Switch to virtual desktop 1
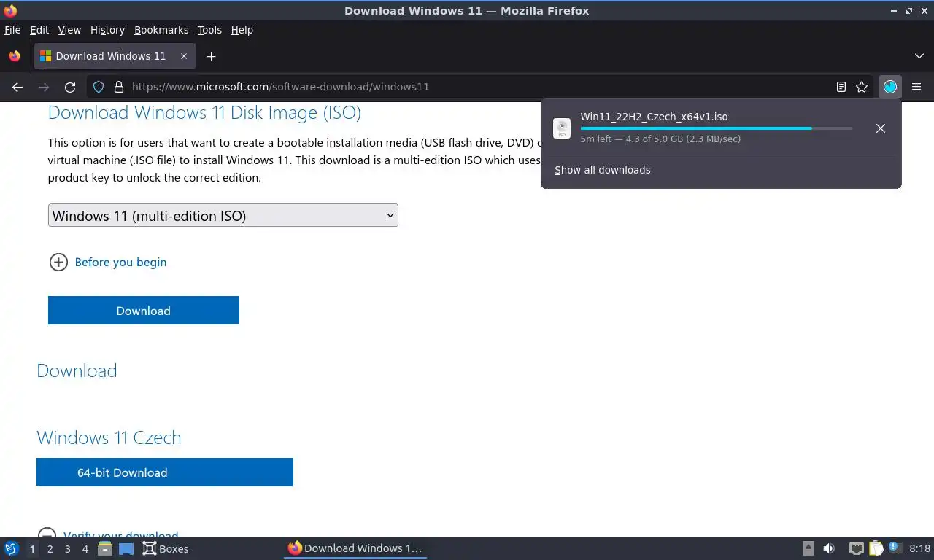The image size is (934, 560). (32, 549)
